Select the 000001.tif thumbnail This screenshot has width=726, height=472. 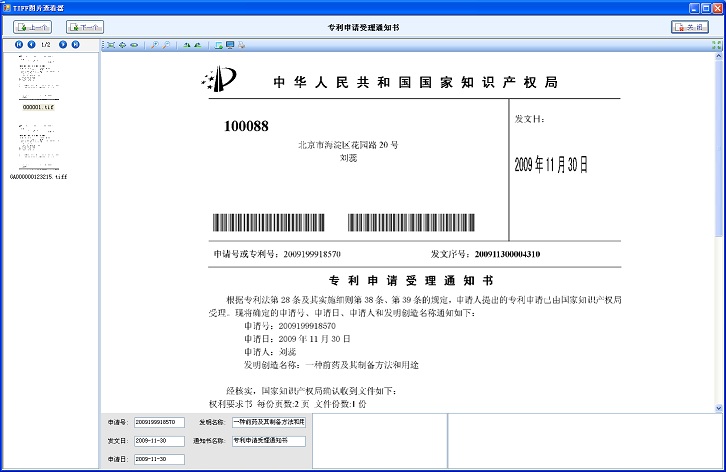[x=39, y=77]
